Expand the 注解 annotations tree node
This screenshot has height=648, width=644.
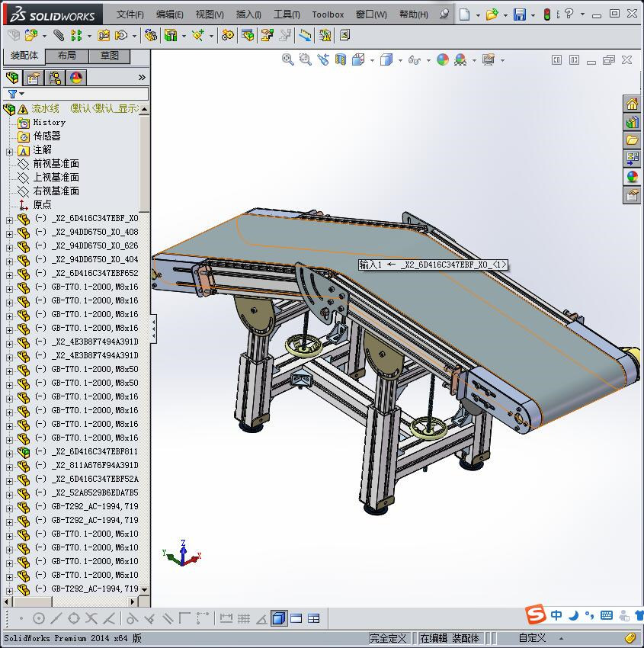(x=9, y=150)
